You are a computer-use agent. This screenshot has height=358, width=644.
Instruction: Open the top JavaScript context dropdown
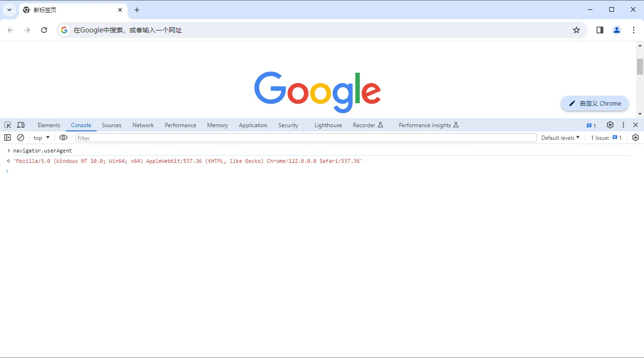pyautogui.click(x=41, y=138)
